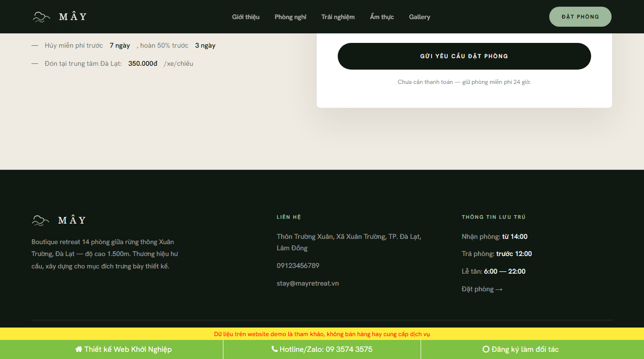644x359 pixels.
Task: Click the phone number 09123456789
Action: point(298,266)
